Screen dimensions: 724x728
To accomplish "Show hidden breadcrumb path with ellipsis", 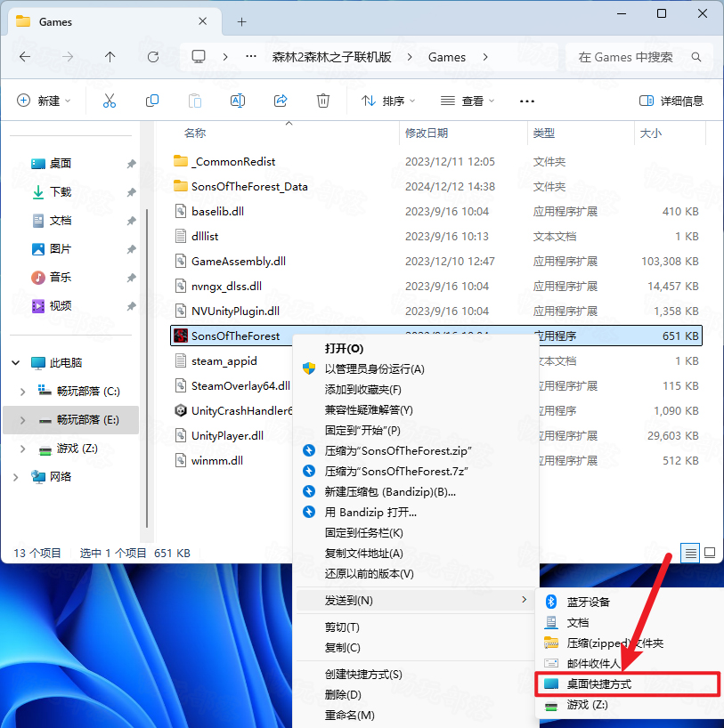I will (251, 57).
